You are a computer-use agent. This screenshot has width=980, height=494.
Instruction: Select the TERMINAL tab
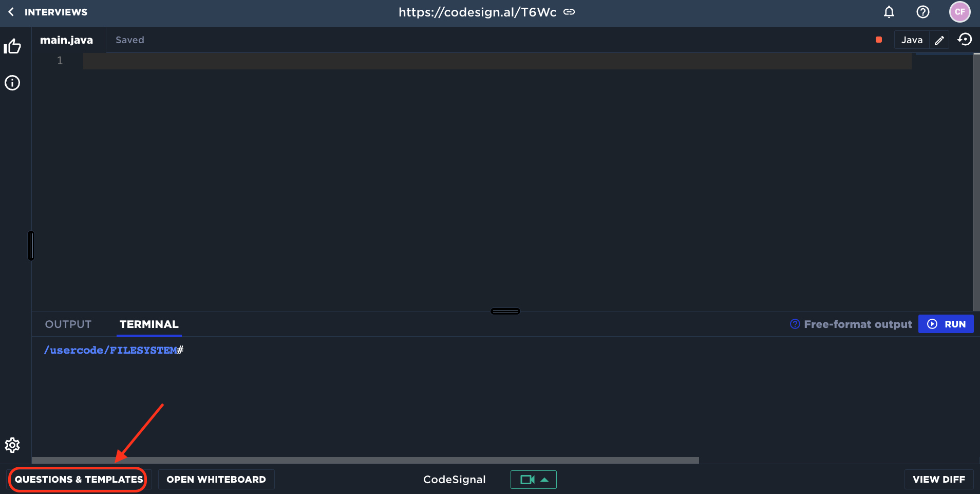pos(149,324)
